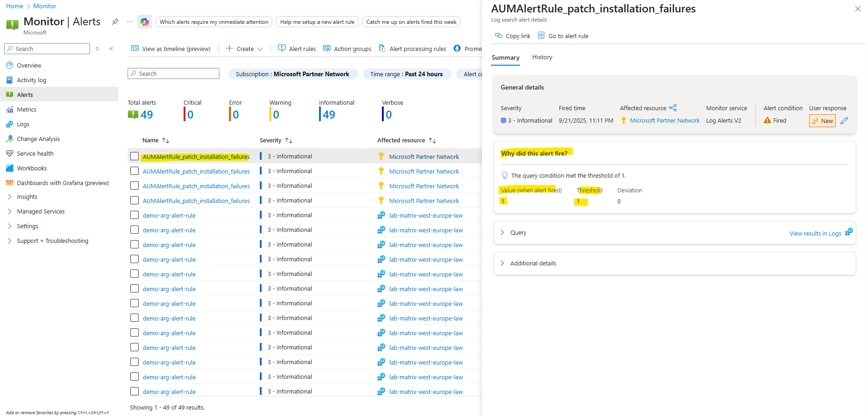Open Alert processing rules
Screen dimensions: 868x416
pos(412,49)
